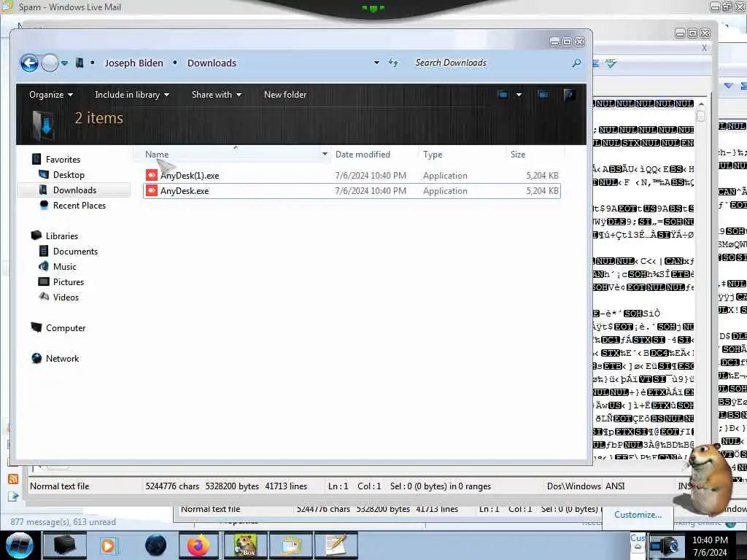Screen dimensions: 747x560
Task: Open the Organize menu
Action: click(51, 95)
